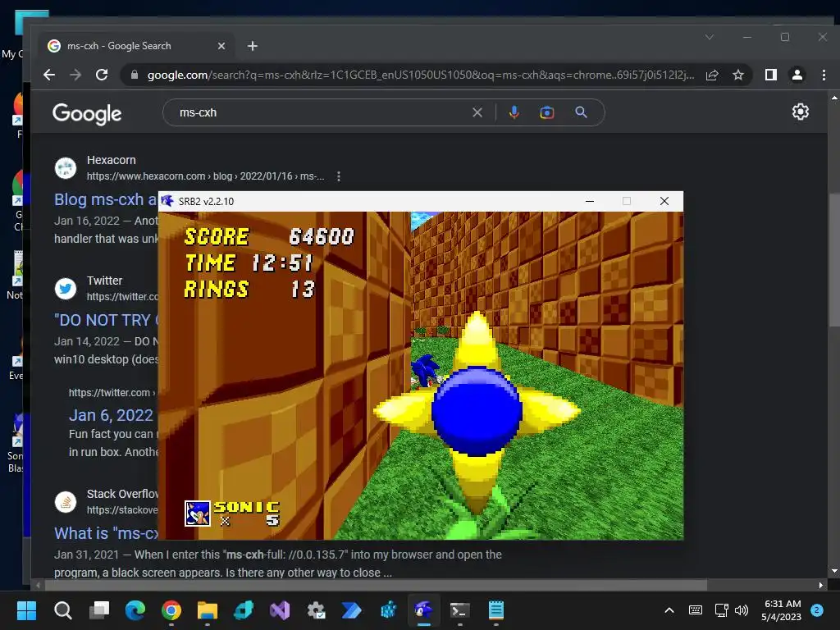
Task: Click the Hexacorn result URL text
Action: click(206, 176)
